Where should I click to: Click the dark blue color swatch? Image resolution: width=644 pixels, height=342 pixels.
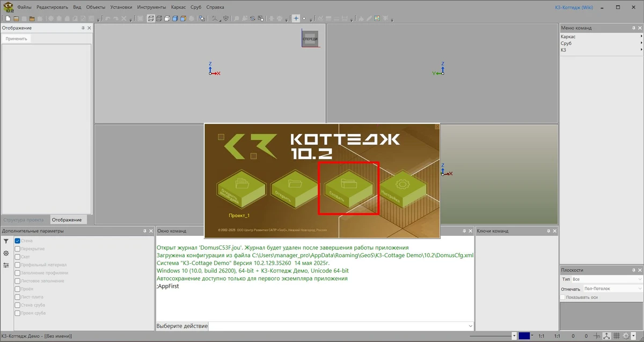(x=524, y=336)
